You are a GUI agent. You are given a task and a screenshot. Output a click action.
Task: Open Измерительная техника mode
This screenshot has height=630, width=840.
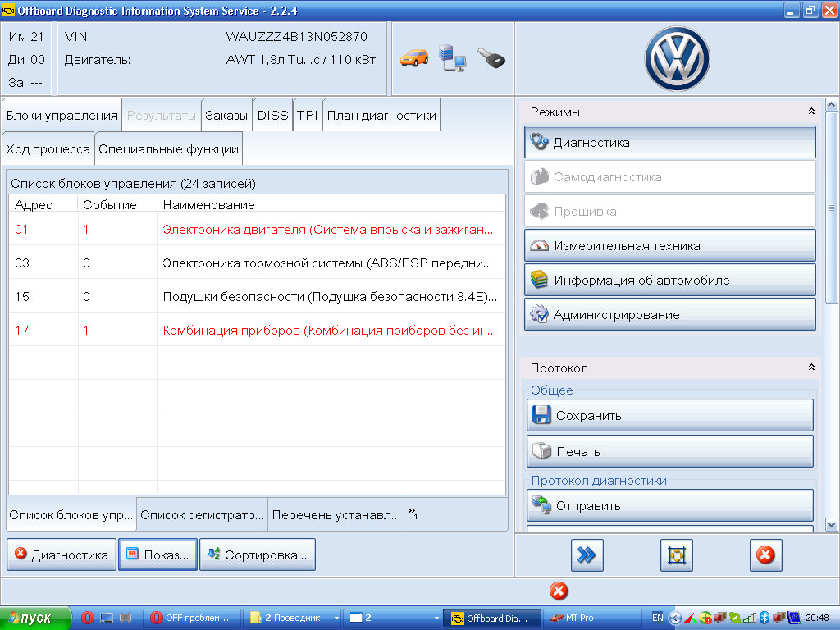point(670,246)
